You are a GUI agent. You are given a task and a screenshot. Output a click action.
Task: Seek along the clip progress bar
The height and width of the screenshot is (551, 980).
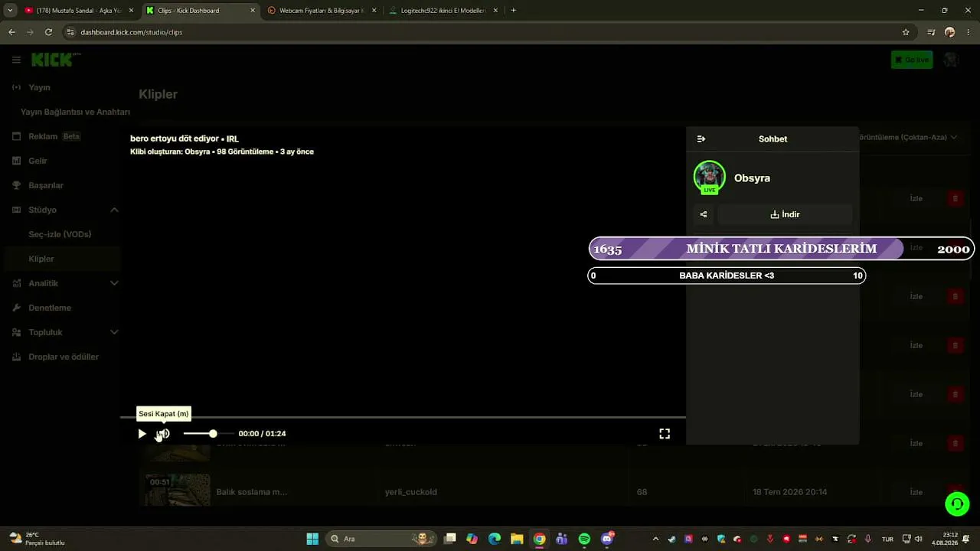403,418
